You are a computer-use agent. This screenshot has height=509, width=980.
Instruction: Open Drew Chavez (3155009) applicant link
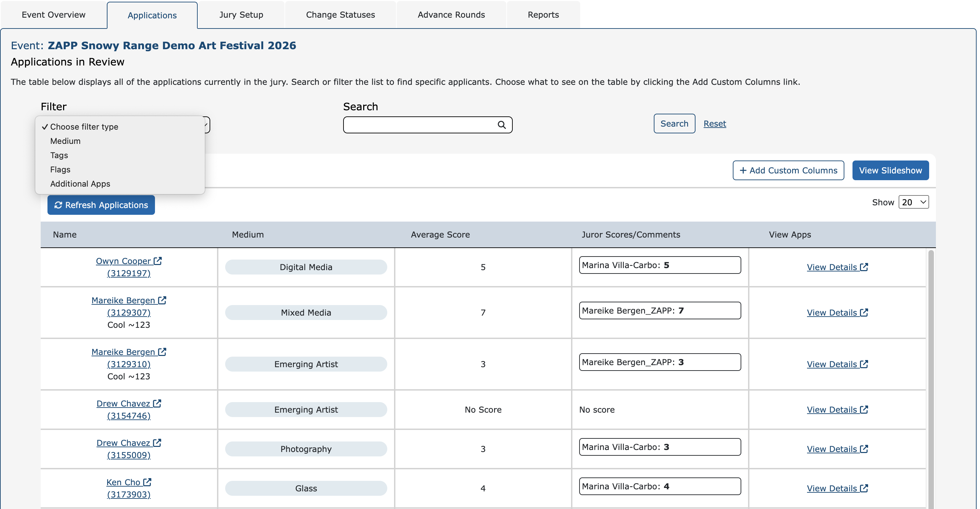129,449
